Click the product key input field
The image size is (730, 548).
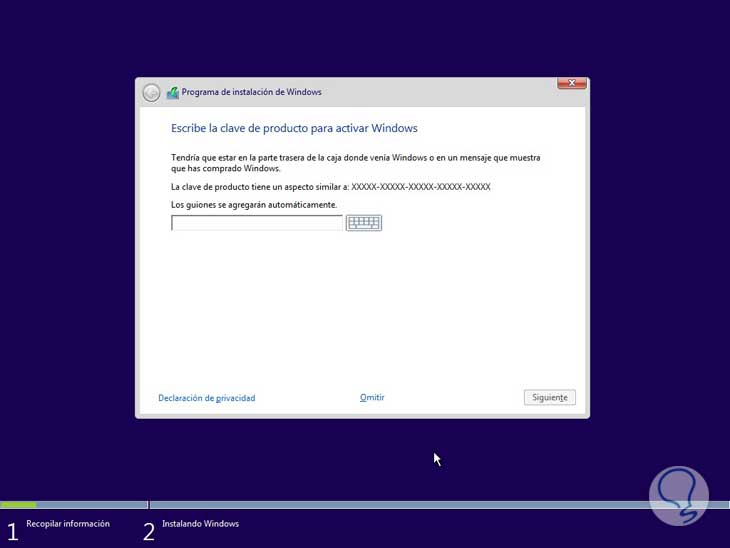[x=257, y=223]
